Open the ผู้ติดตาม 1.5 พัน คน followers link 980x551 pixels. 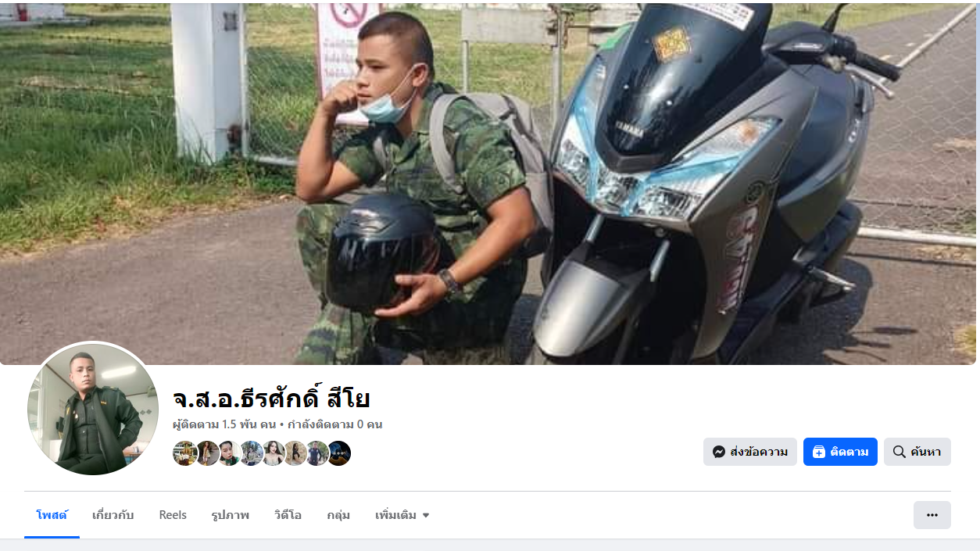click(224, 424)
